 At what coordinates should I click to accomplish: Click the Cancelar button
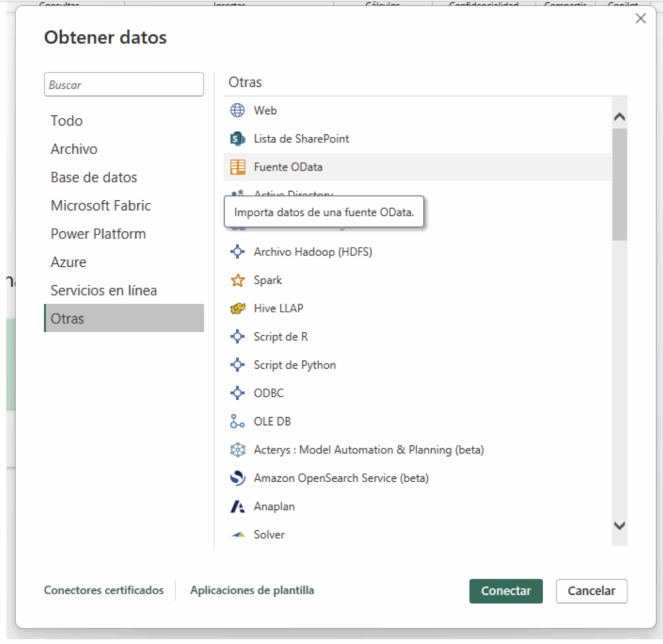coord(591,591)
